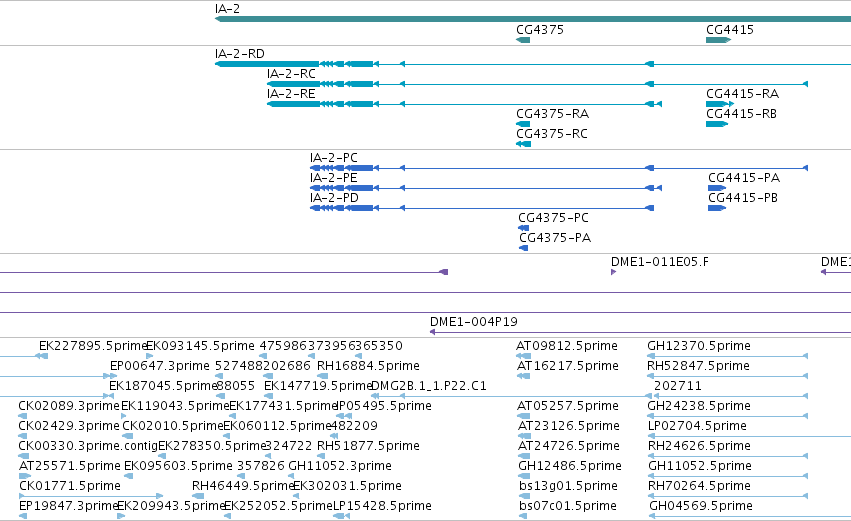Click the AT09812.5prime EST glyph

[523, 357]
